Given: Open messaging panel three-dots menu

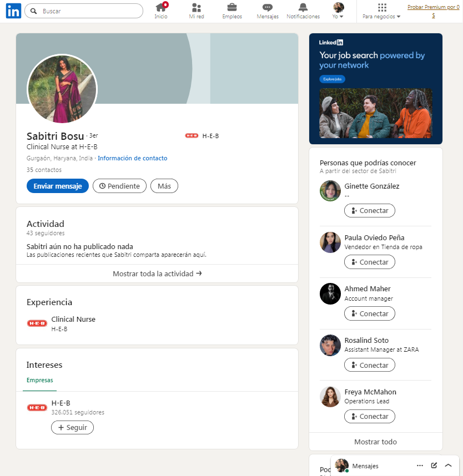Looking at the screenshot, I should [420, 465].
